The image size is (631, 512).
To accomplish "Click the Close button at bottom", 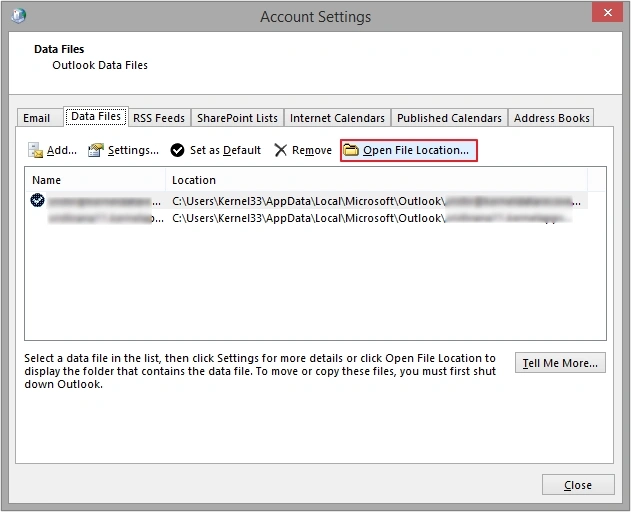I will pyautogui.click(x=578, y=485).
